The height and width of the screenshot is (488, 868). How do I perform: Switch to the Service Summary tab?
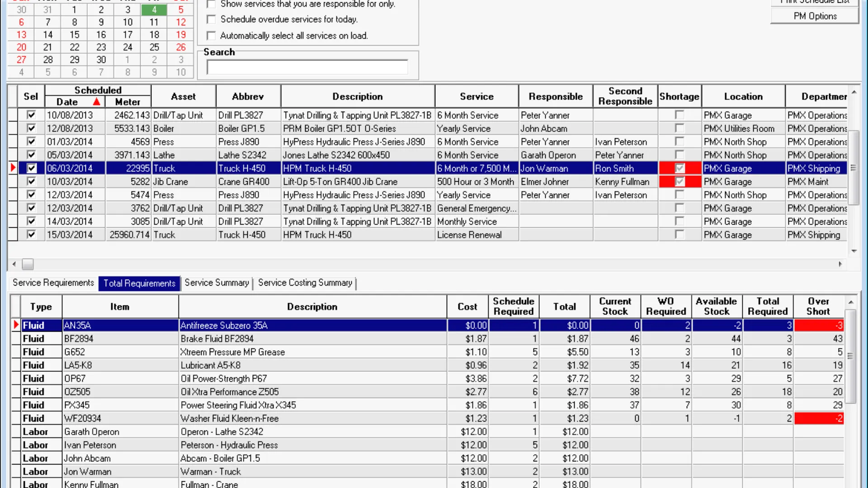(x=217, y=283)
